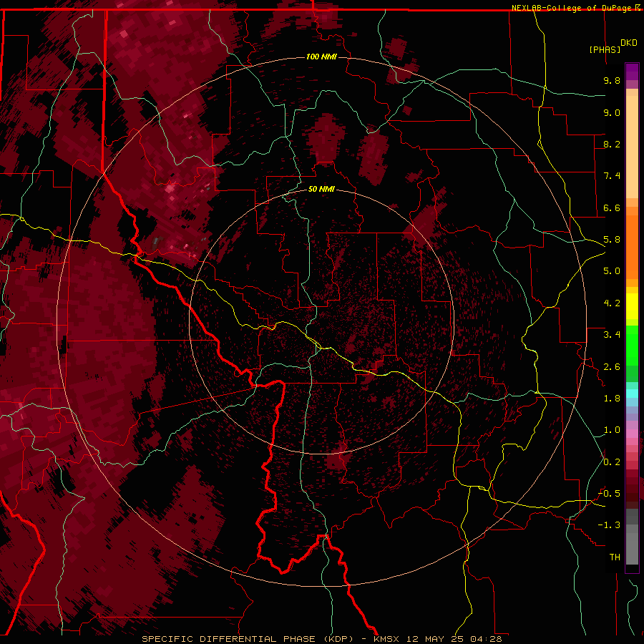This screenshot has width=644, height=644.
Task: Pick the orange color bar segment
Action: coord(632,247)
